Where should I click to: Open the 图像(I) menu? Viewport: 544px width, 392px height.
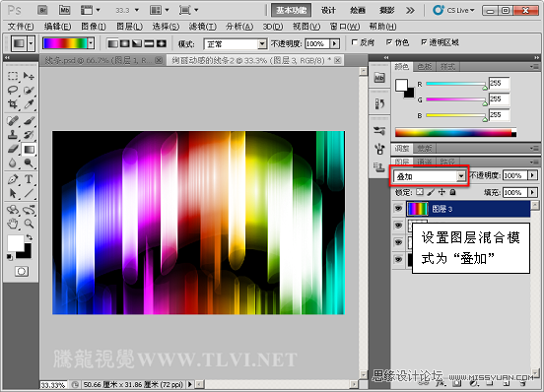pyautogui.click(x=94, y=27)
